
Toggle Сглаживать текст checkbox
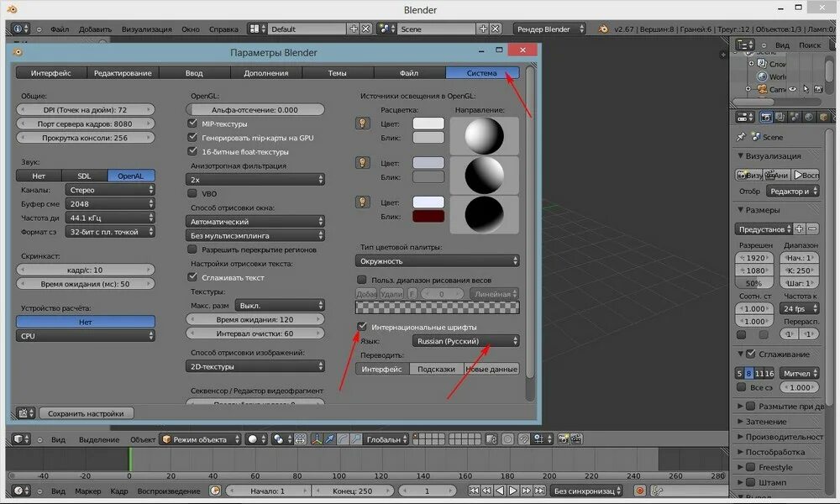coord(193,277)
